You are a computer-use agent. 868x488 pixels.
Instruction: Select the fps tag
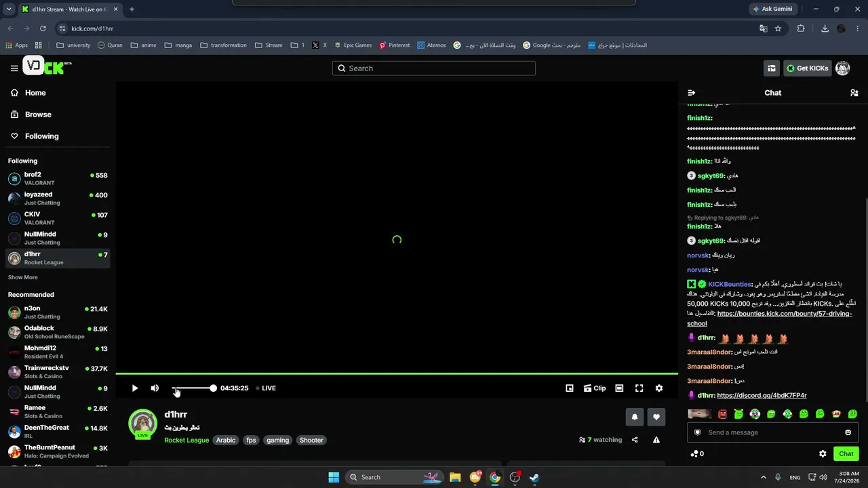pos(252,440)
